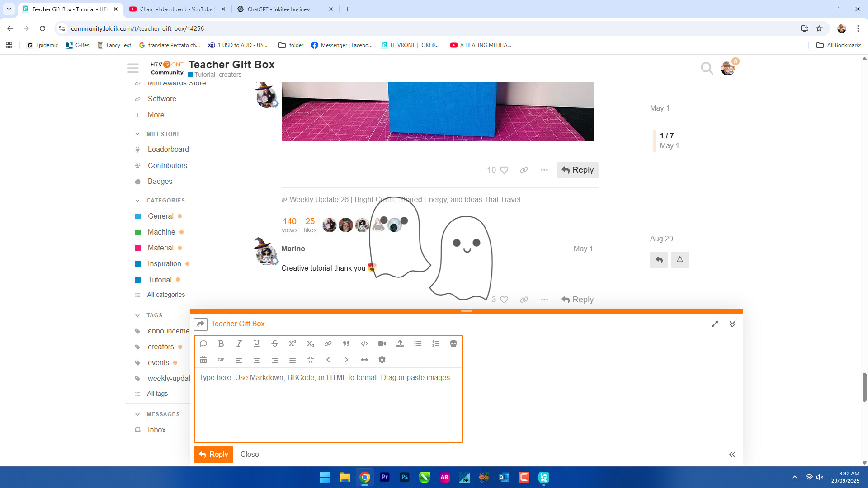Open the Leaderboard sidebar item
This screenshot has width=868, height=488.
coord(168,150)
